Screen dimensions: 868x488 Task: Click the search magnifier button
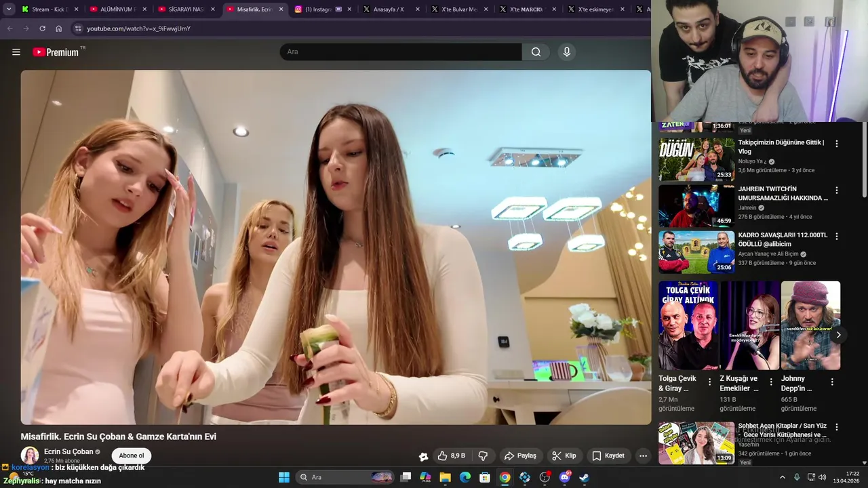point(536,52)
